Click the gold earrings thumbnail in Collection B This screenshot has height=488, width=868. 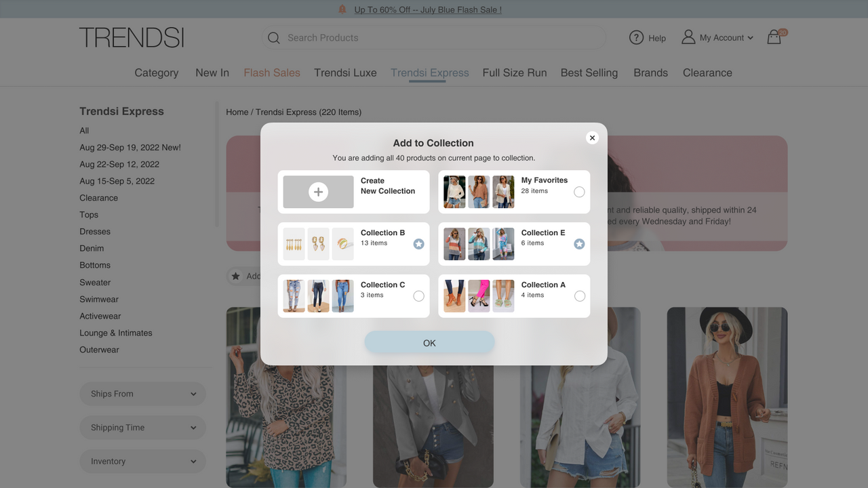coord(319,244)
